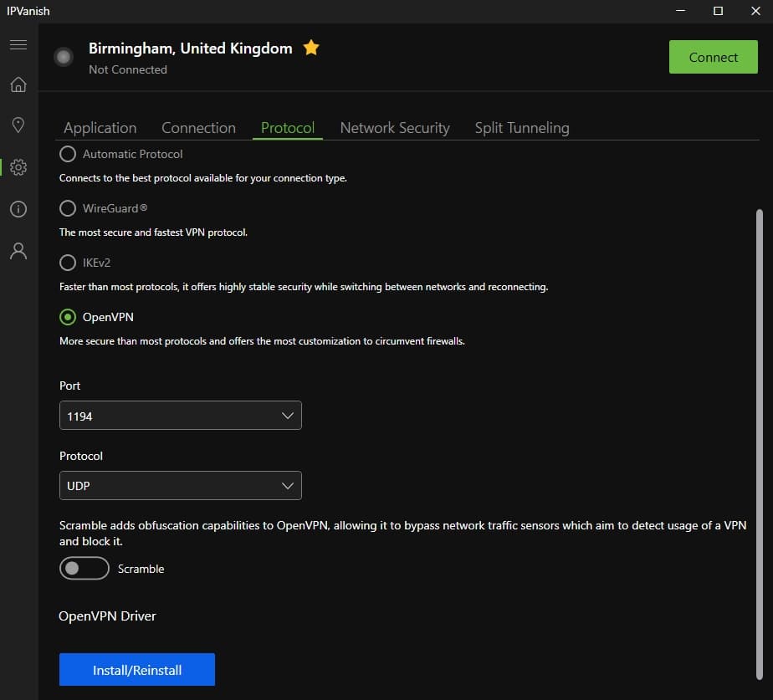773x700 pixels.
Task: Open the hamburger menu in the sidebar
Action: [18, 45]
